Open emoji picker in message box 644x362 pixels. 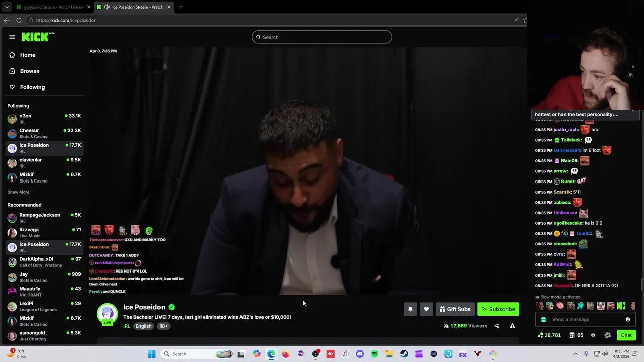pos(627,319)
